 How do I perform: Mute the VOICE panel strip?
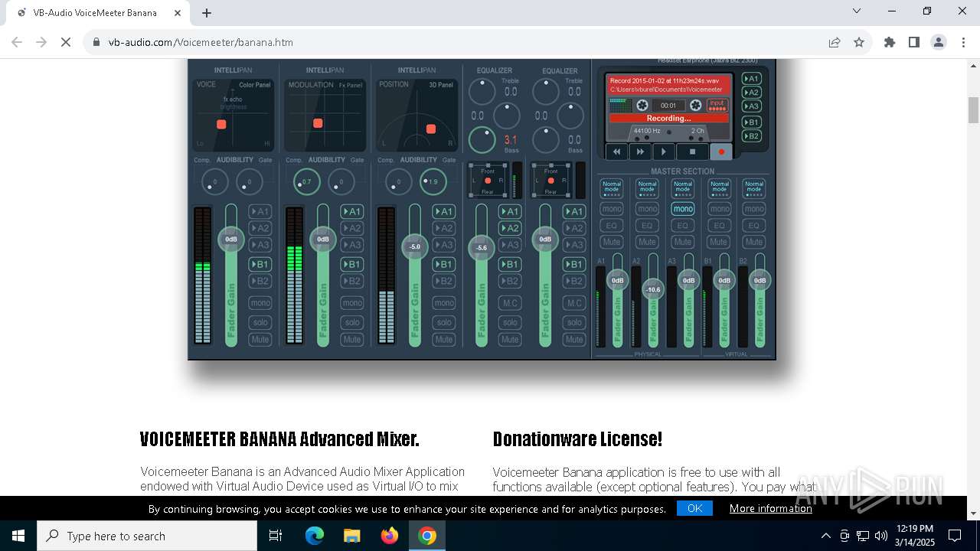point(260,339)
